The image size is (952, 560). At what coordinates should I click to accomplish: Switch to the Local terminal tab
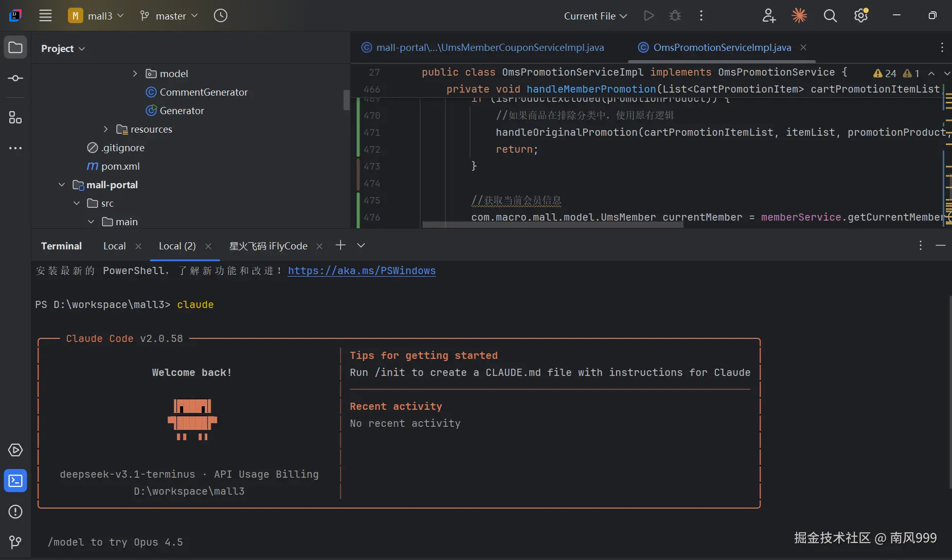[114, 246]
